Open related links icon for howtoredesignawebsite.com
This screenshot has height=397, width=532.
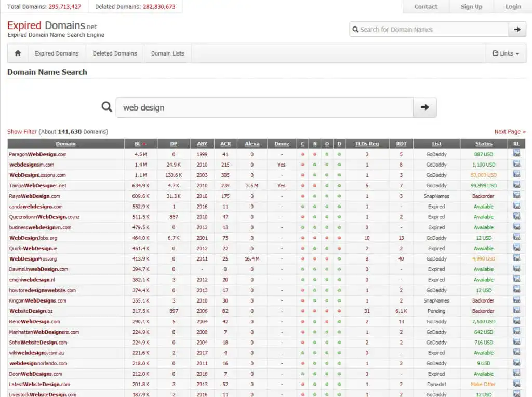coord(516,290)
